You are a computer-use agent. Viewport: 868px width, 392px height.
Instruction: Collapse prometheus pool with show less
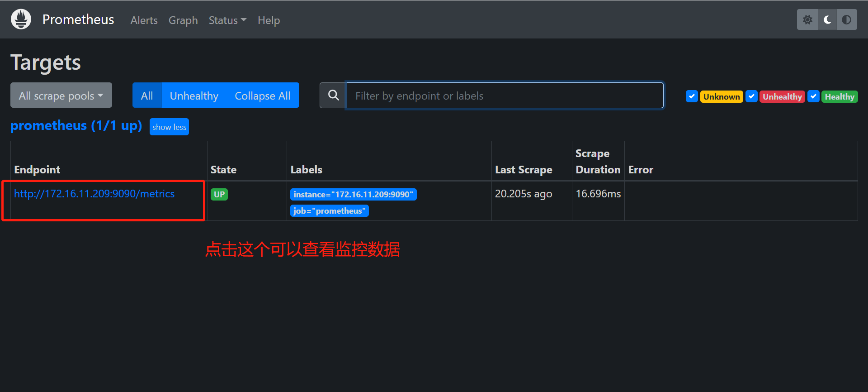[169, 127]
